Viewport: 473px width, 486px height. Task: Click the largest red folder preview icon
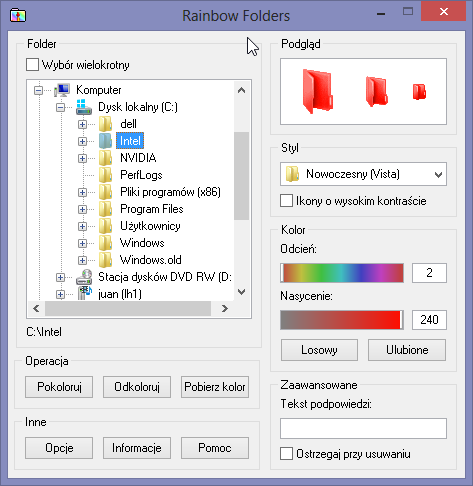tap(318, 91)
